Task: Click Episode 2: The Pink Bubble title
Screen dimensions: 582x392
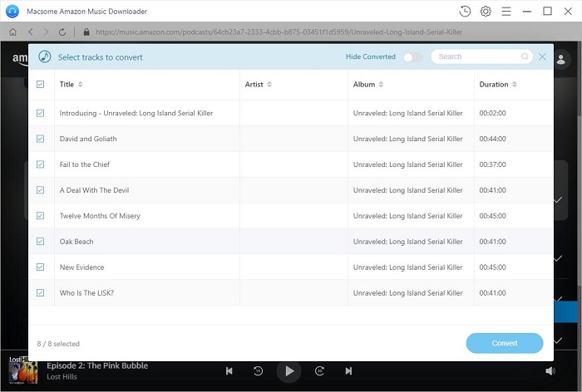Action: 97,365
